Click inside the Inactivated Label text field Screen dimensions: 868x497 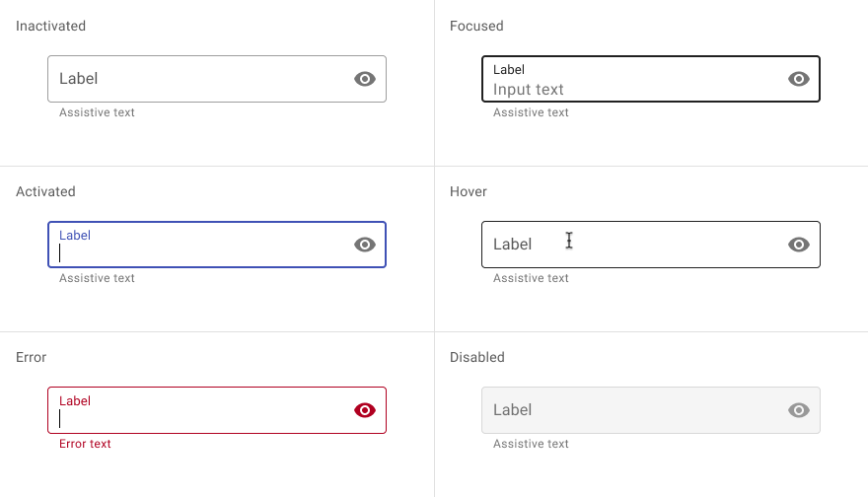[x=217, y=79]
